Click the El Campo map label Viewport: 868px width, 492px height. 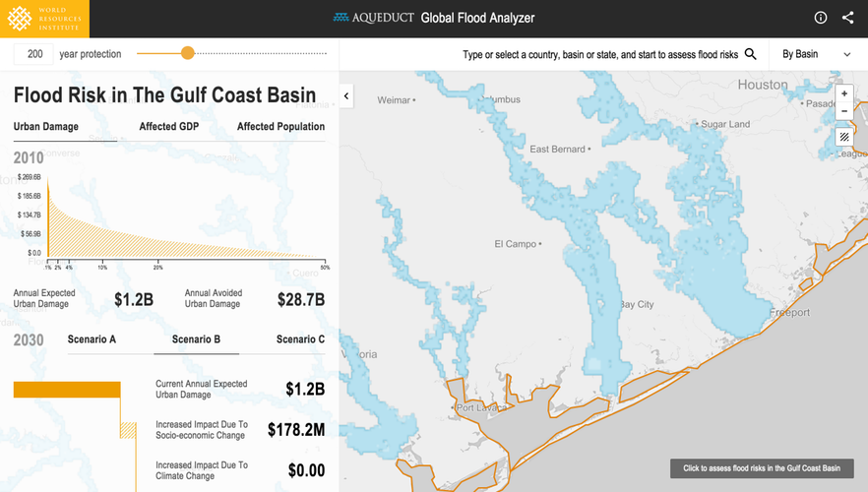515,244
